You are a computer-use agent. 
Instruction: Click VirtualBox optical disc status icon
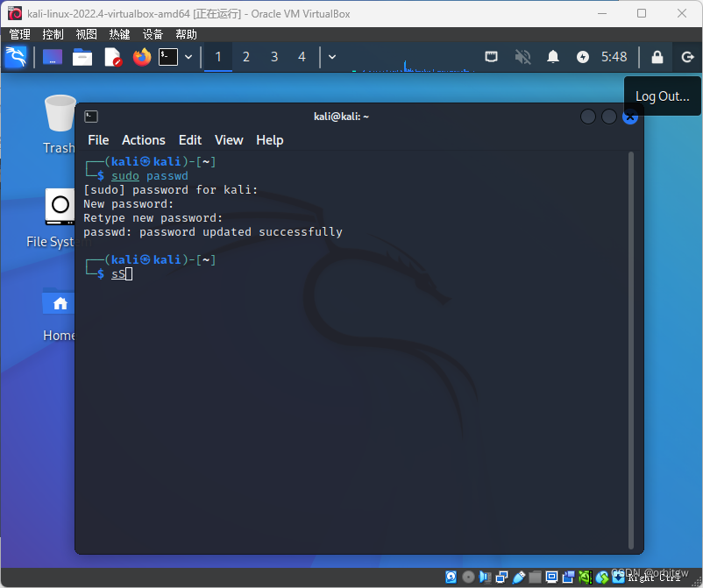coord(468,577)
